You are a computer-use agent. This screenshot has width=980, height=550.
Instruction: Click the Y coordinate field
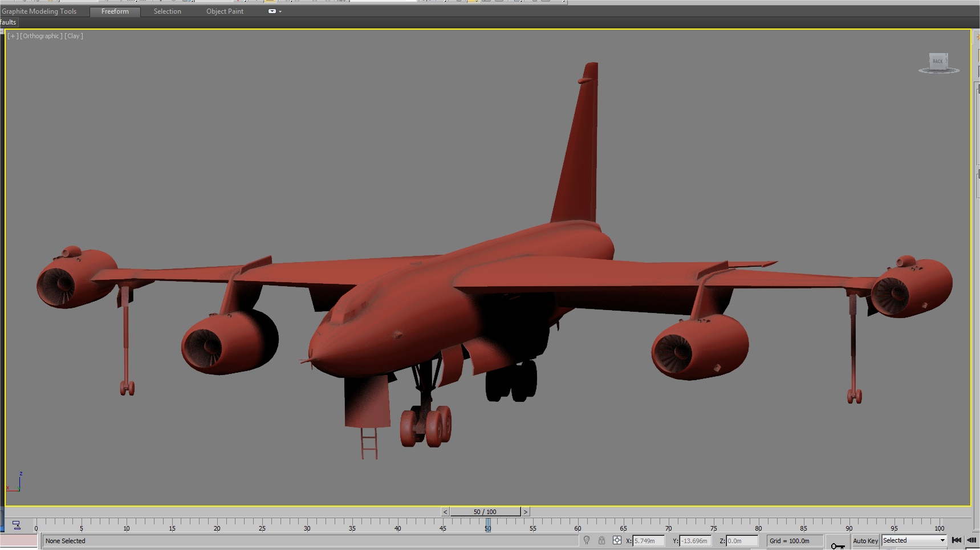pyautogui.click(x=696, y=541)
